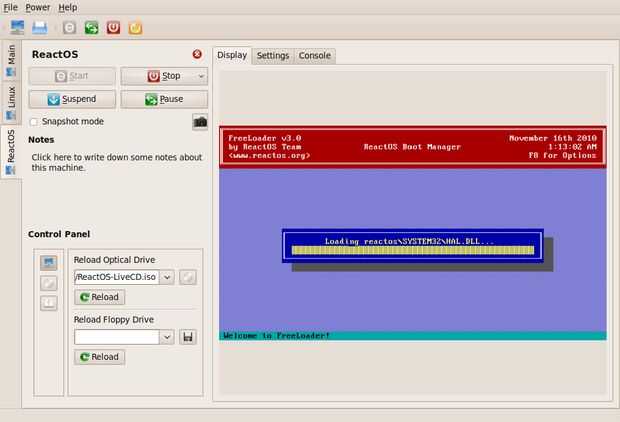Open the Stop button dropdown arrow
The width and height of the screenshot is (620, 422).
click(201, 76)
